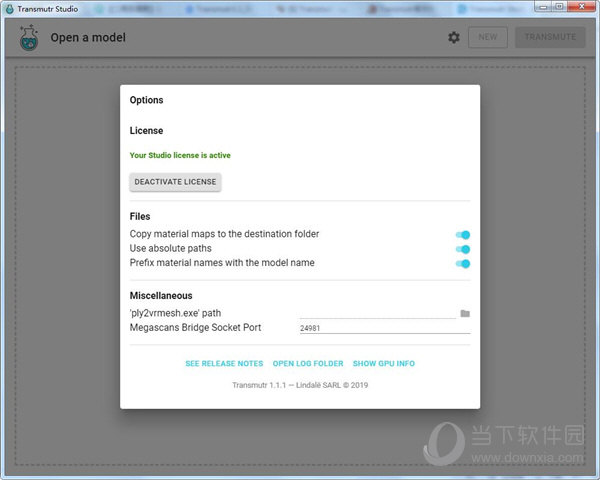Click the 'Options' dialog title
Viewport: 600px width, 480px height.
[x=147, y=100]
